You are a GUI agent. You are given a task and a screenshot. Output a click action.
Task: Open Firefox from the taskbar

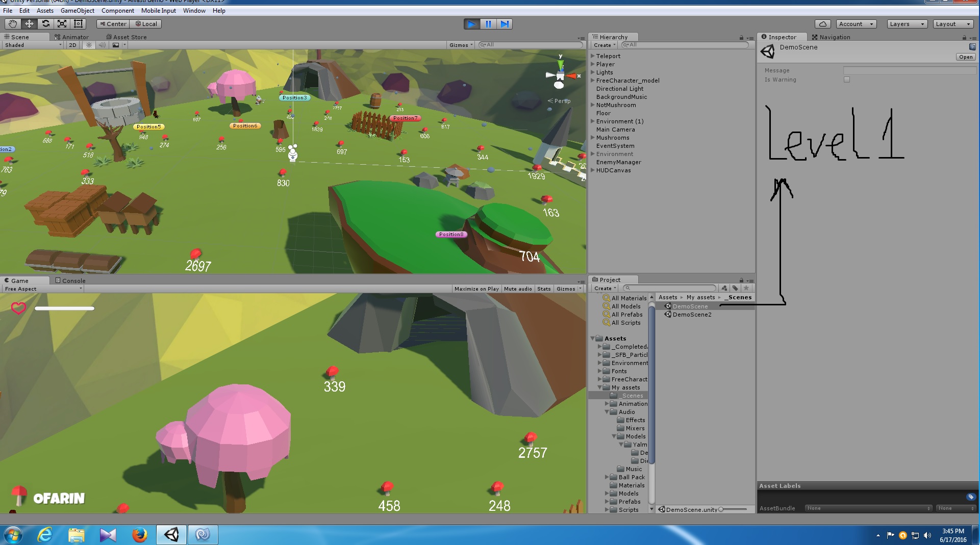tap(139, 535)
